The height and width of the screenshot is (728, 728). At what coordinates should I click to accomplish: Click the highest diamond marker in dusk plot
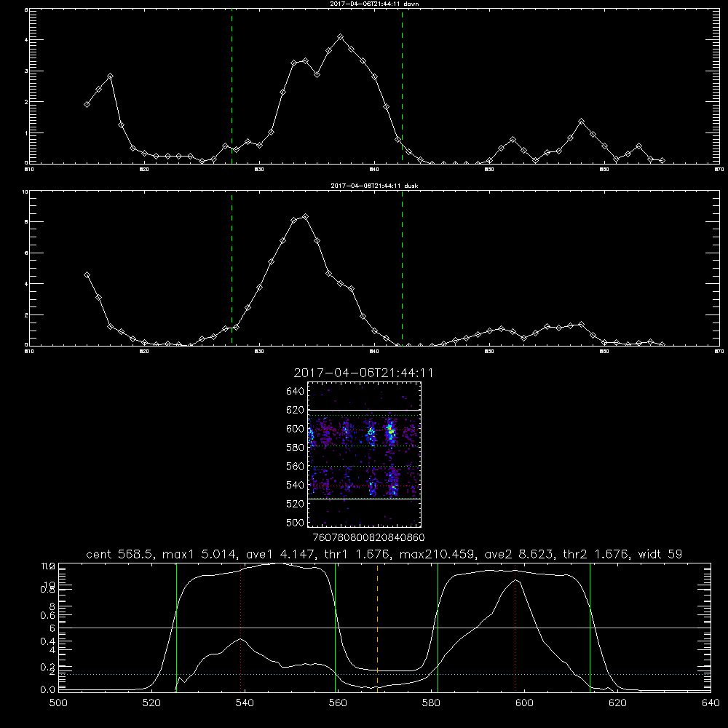pos(305,216)
